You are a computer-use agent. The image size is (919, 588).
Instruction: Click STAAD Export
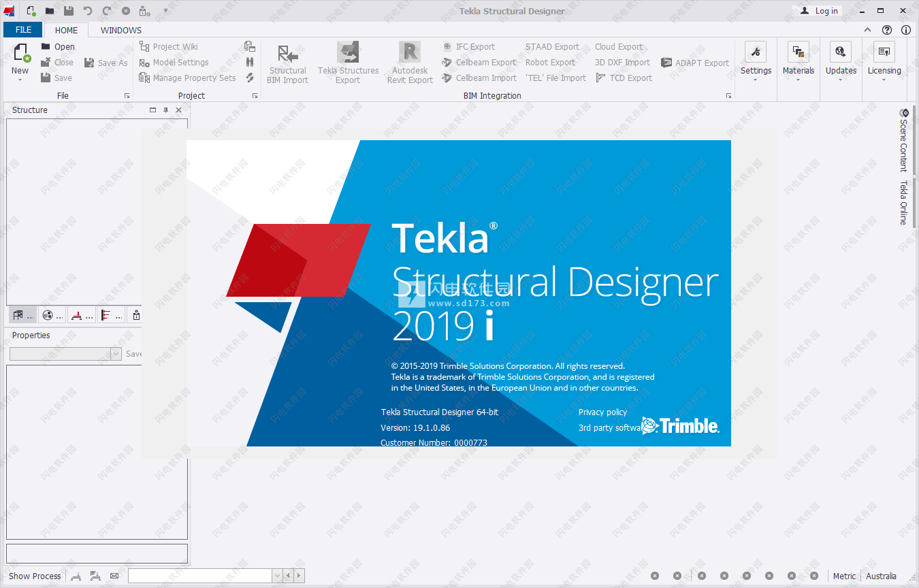coord(552,47)
